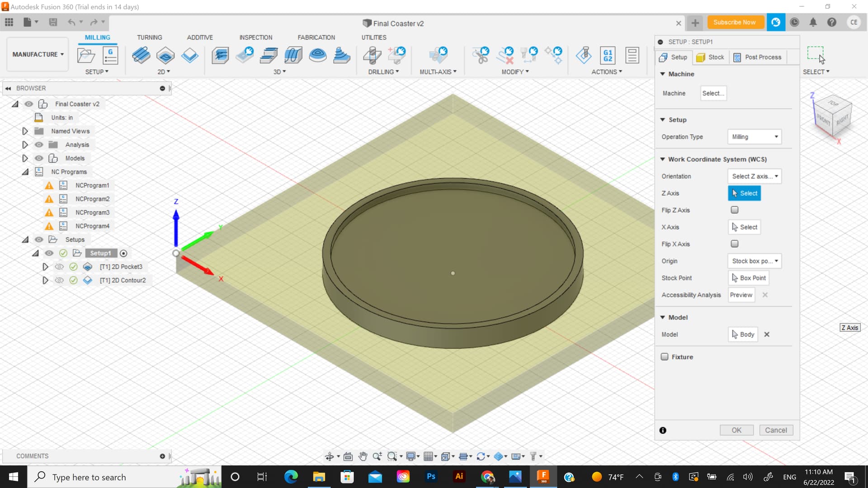Viewport: 868px width, 488px height.
Task: Show the 2D Contour2 toolpath
Action: coord(59,280)
